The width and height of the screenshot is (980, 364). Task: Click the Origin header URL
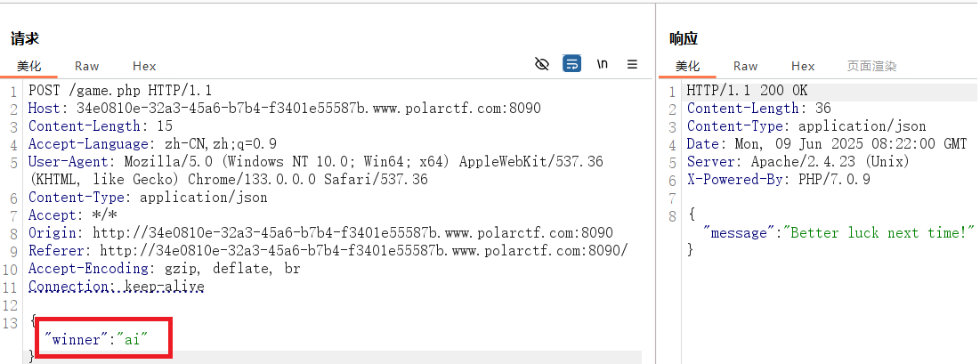[x=353, y=233]
